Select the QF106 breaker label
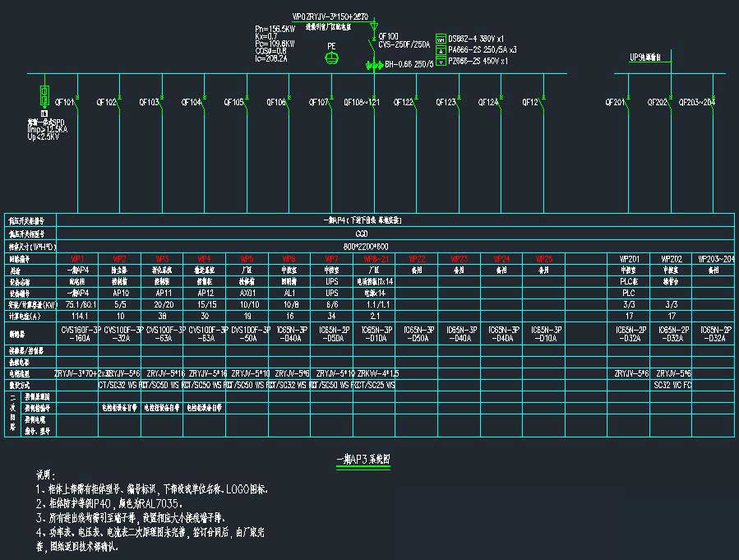Screen dimensions: 739x560 pyautogui.click(x=276, y=102)
